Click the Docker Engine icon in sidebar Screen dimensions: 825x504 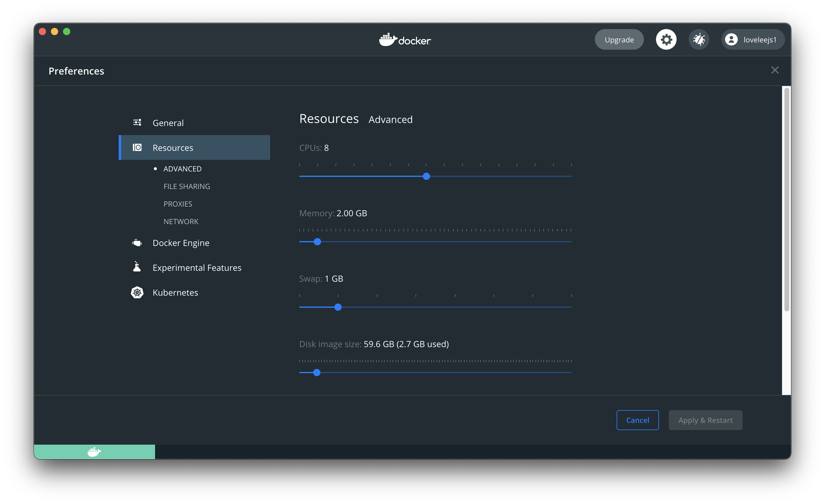[137, 242]
